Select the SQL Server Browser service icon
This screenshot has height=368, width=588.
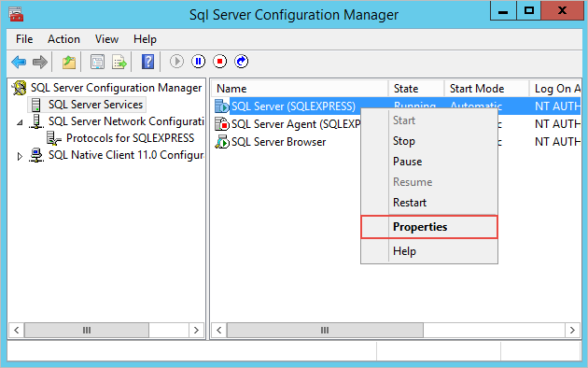click(x=221, y=142)
